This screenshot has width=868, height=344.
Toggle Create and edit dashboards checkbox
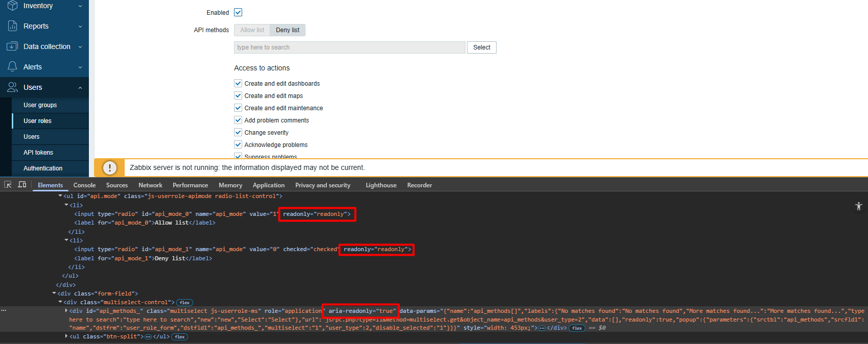click(x=238, y=83)
